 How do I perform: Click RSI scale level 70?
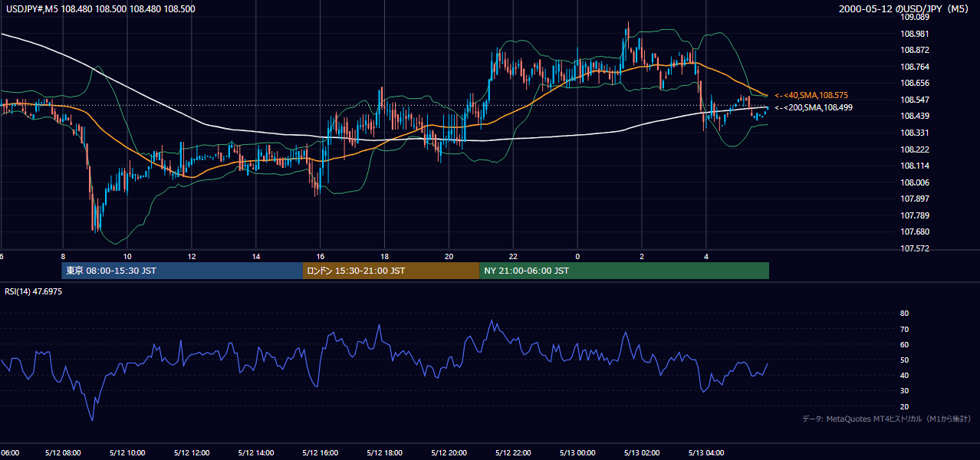coord(904,329)
